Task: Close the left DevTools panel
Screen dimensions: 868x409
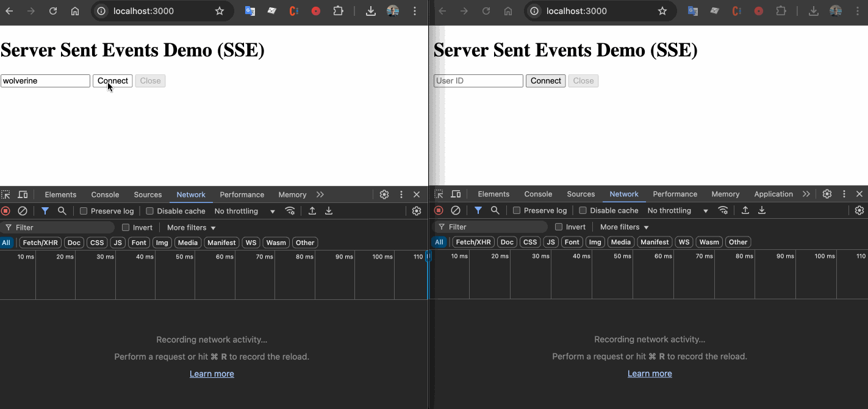Action: tap(417, 194)
